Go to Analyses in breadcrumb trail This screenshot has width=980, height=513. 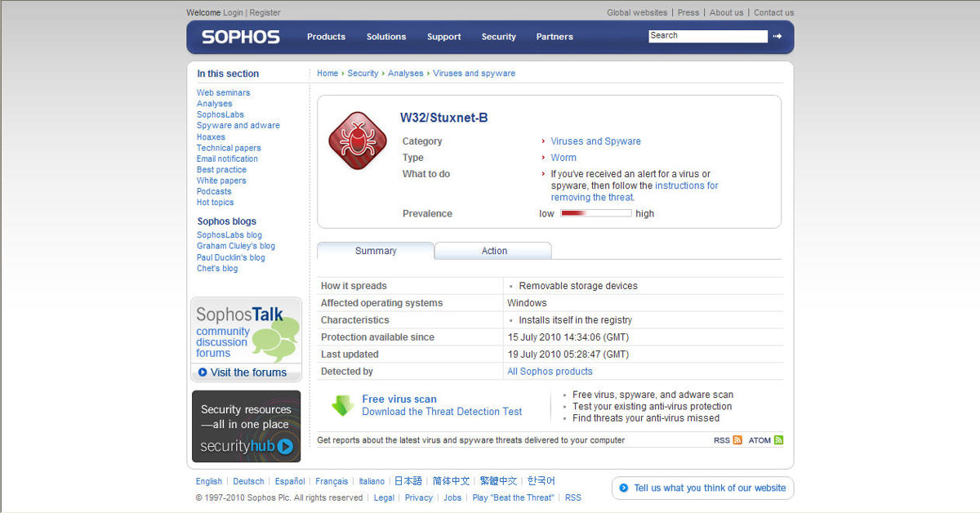tap(405, 74)
